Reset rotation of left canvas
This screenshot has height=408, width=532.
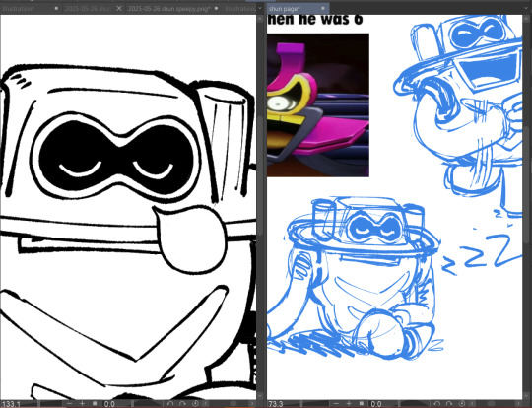[x=195, y=404]
